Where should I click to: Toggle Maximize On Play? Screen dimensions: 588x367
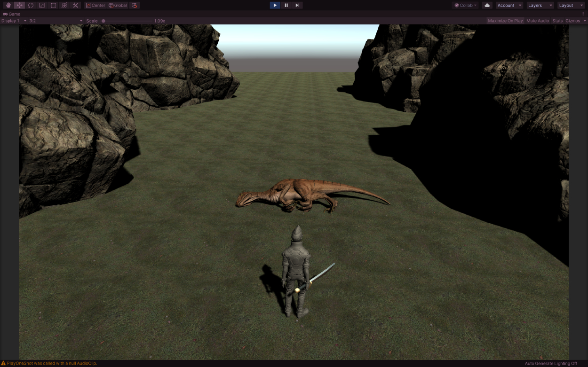point(505,21)
